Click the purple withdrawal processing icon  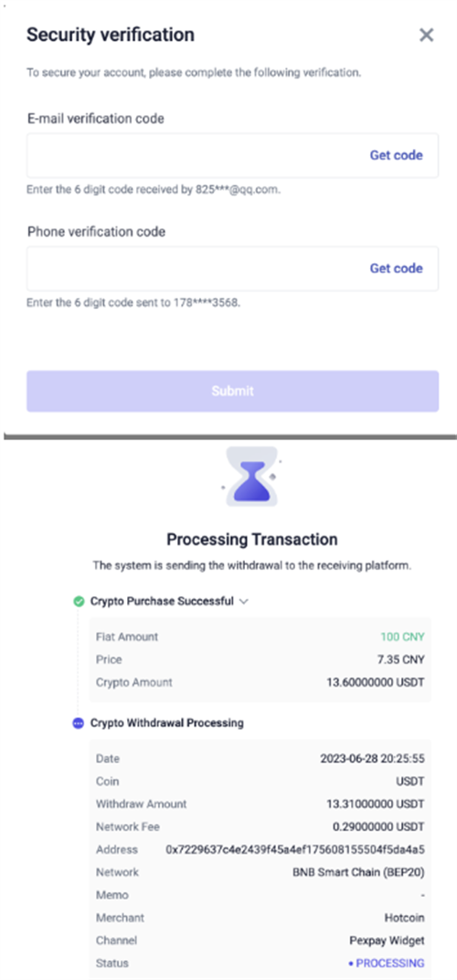tap(78, 723)
